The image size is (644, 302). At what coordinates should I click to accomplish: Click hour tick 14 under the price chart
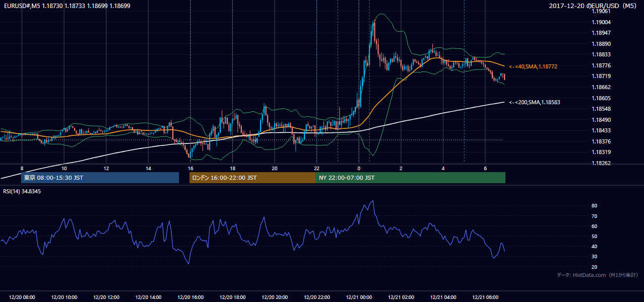point(148,168)
